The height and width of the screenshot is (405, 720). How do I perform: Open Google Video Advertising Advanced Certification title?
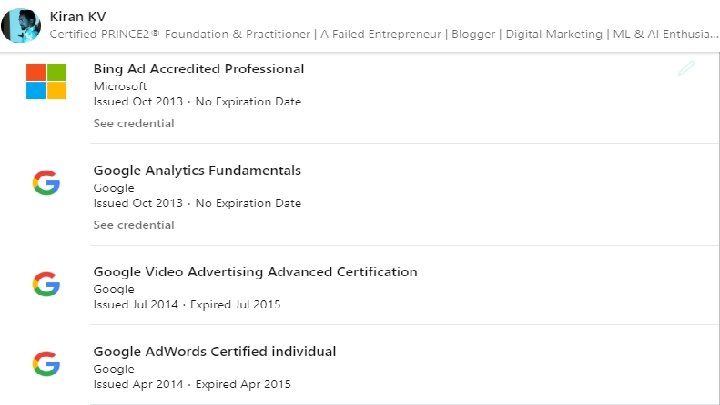[x=255, y=271]
